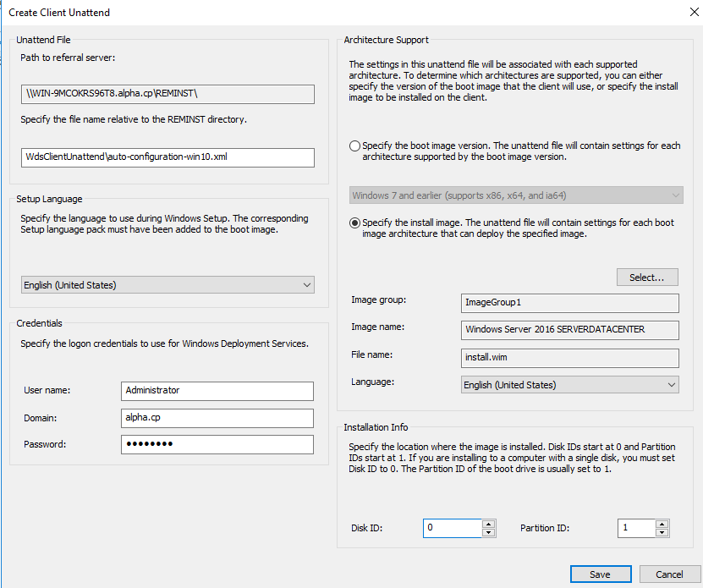Decrease the Disk ID spinner value

coord(488,532)
